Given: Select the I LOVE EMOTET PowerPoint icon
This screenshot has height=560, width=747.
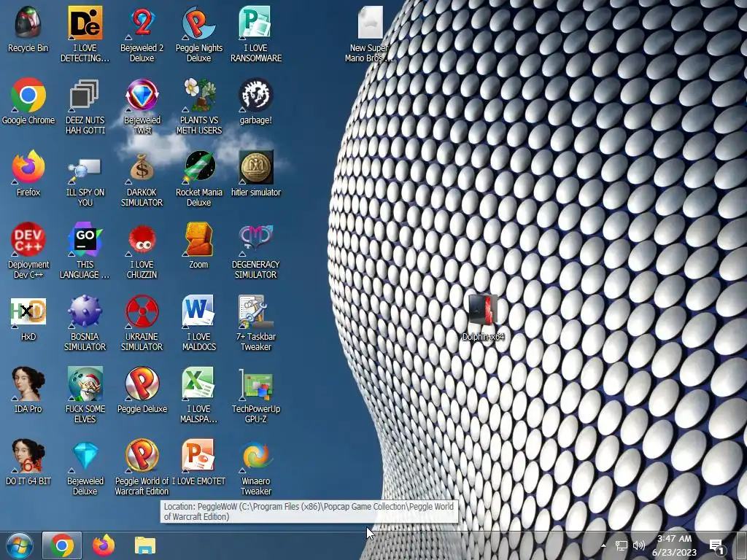Looking at the screenshot, I should [x=198, y=456].
